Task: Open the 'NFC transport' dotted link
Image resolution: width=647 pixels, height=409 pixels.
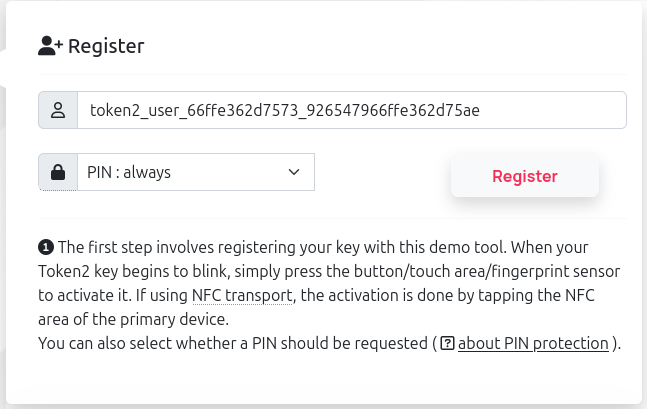Action: click(x=242, y=296)
